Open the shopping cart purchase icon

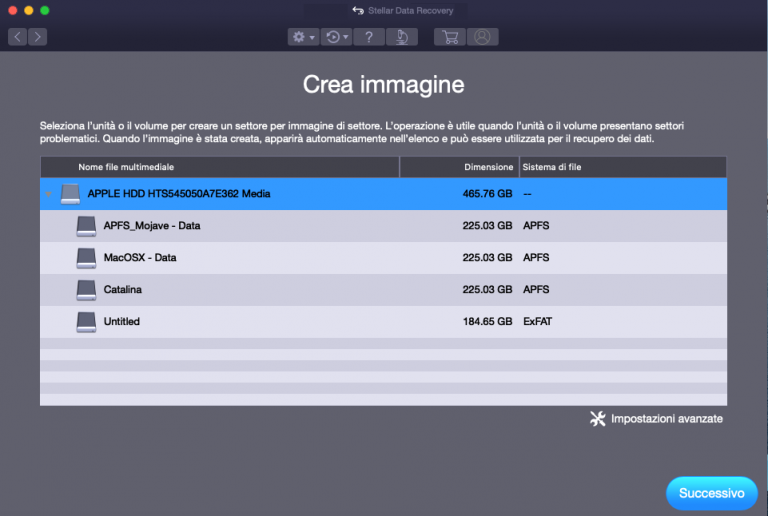[x=450, y=37]
